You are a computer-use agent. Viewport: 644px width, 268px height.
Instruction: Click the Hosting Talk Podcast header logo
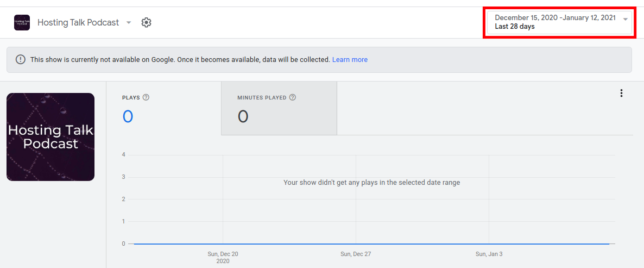click(x=22, y=22)
